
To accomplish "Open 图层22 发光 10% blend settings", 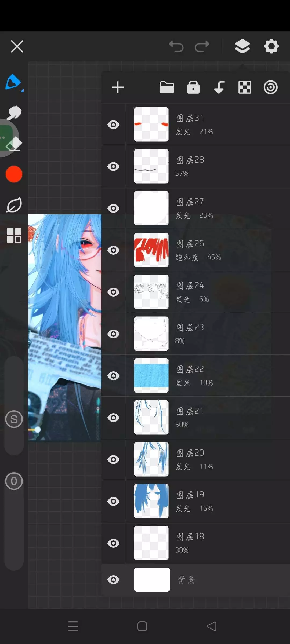I will (194, 383).
